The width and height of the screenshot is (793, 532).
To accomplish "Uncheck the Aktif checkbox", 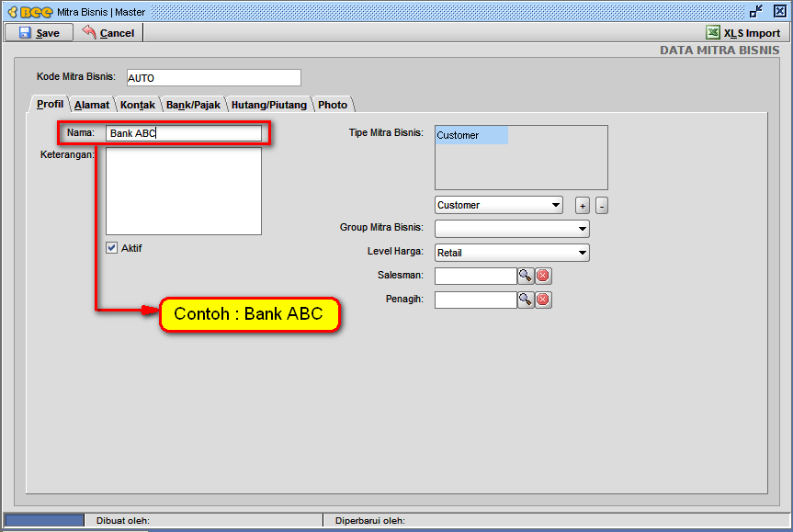I will point(112,248).
